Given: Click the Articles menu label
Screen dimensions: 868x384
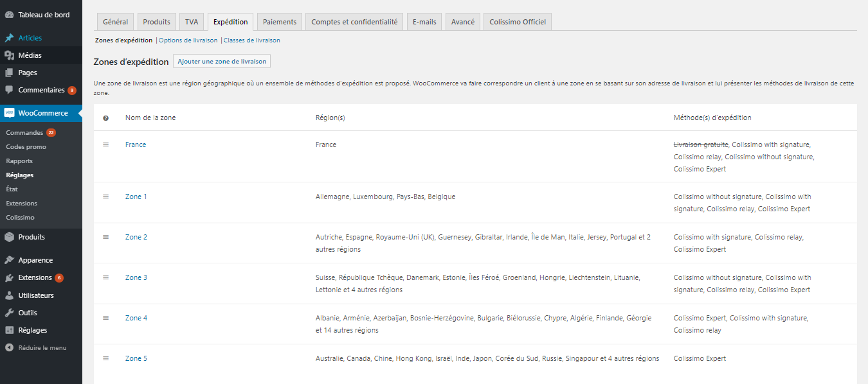Looking at the screenshot, I should [x=30, y=38].
